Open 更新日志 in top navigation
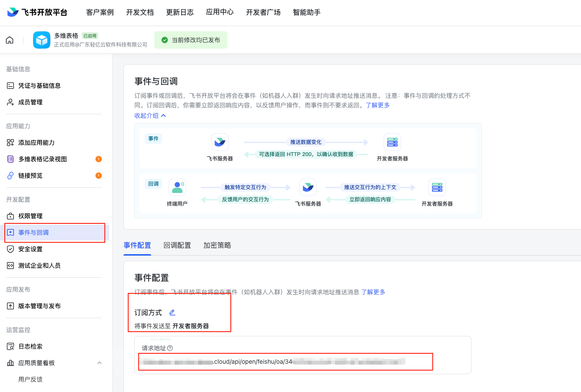This screenshot has height=392, width=581. coord(180,12)
